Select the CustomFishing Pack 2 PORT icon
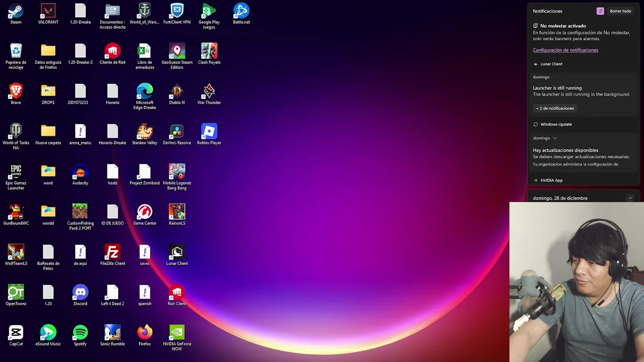The width and height of the screenshot is (644, 362). point(80,217)
